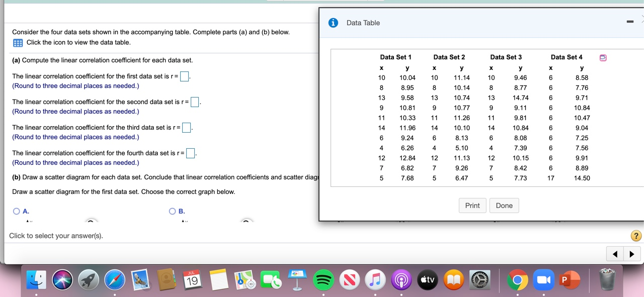Click the pop-out icon on the Data Table
The width and height of the screenshot is (644, 297).
click(x=603, y=58)
